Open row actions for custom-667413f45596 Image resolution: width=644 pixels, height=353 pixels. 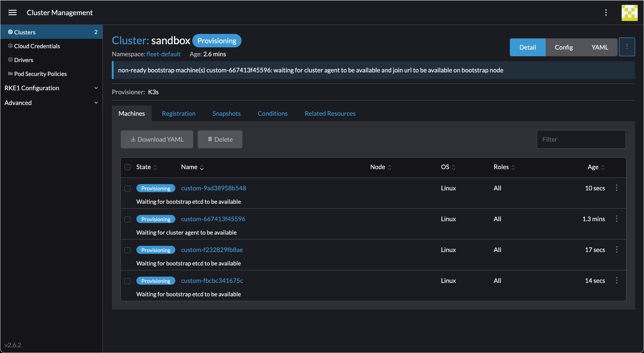pyautogui.click(x=616, y=219)
